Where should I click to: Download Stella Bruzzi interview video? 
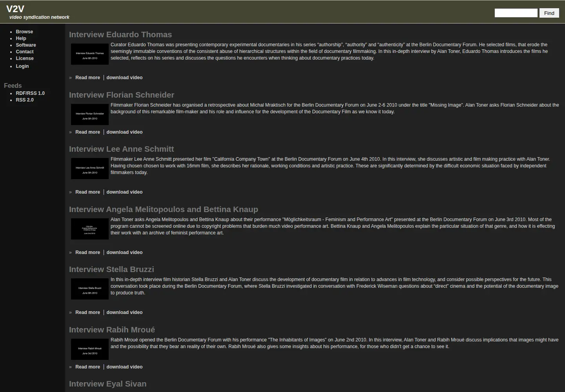click(x=124, y=312)
